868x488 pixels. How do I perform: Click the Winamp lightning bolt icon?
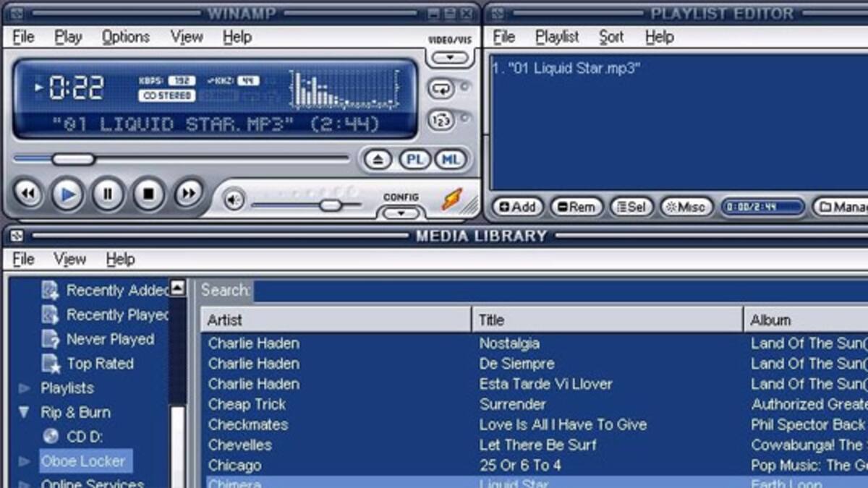(x=452, y=199)
